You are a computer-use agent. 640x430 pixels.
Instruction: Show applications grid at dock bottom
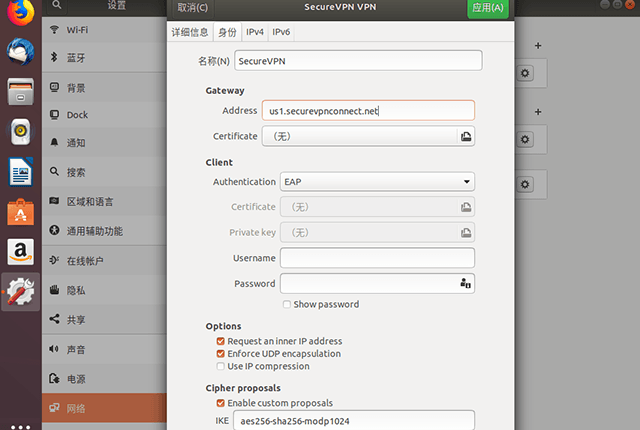tap(20, 427)
